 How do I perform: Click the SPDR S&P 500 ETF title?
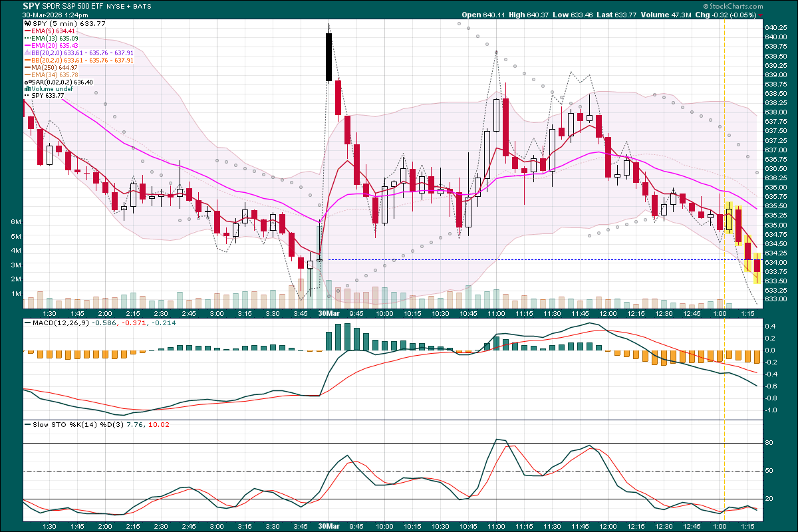pyautogui.click(x=74, y=6)
